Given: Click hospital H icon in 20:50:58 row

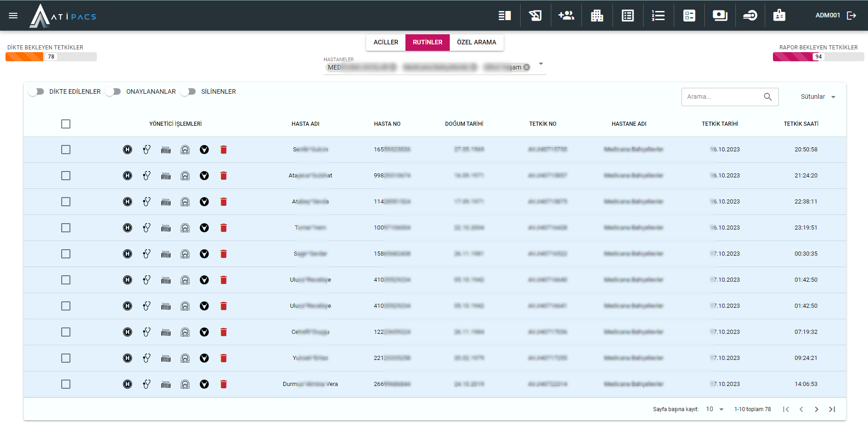Looking at the screenshot, I should pos(128,150).
